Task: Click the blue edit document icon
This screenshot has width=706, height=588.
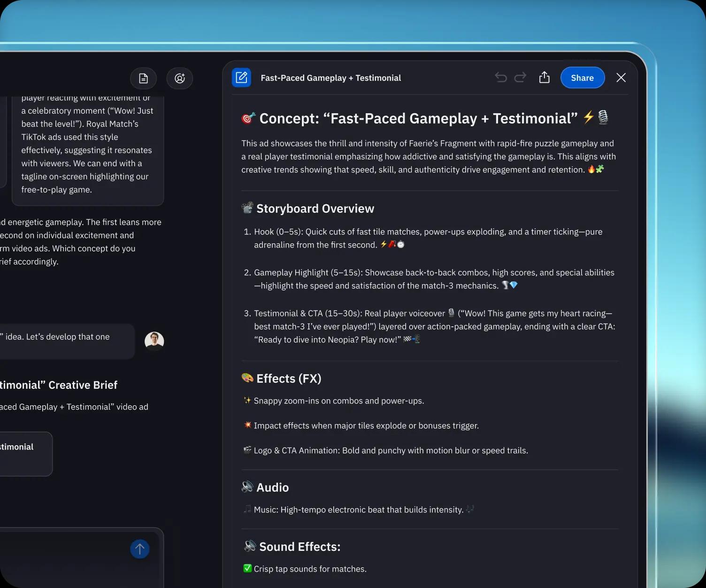Action: tap(241, 77)
